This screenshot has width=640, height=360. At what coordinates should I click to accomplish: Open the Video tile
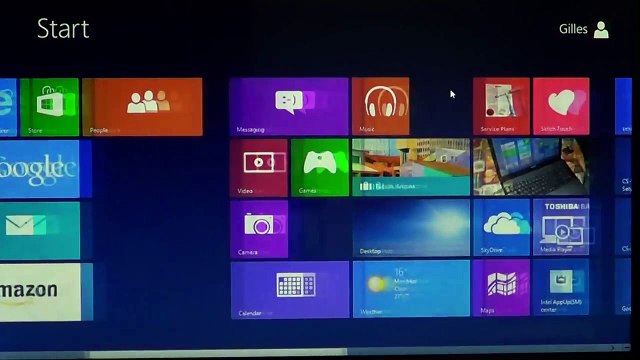[259, 168]
